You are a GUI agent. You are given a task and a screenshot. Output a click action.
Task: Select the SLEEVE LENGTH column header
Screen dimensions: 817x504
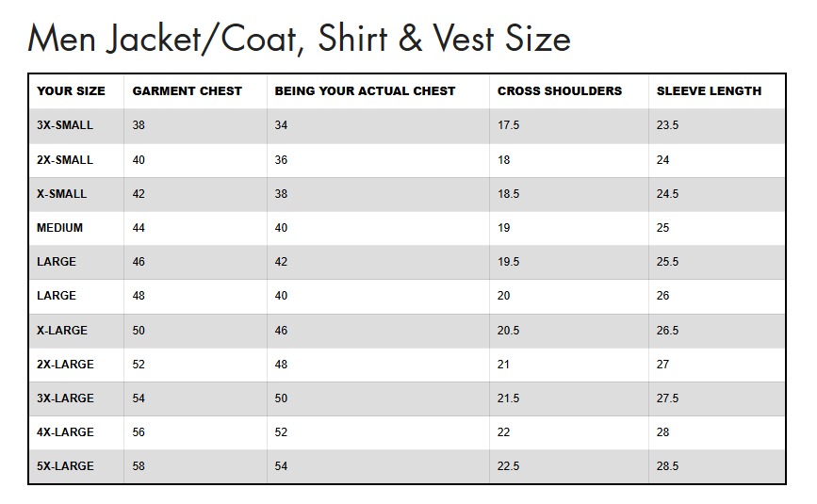pyautogui.click(x=709, y=91)
